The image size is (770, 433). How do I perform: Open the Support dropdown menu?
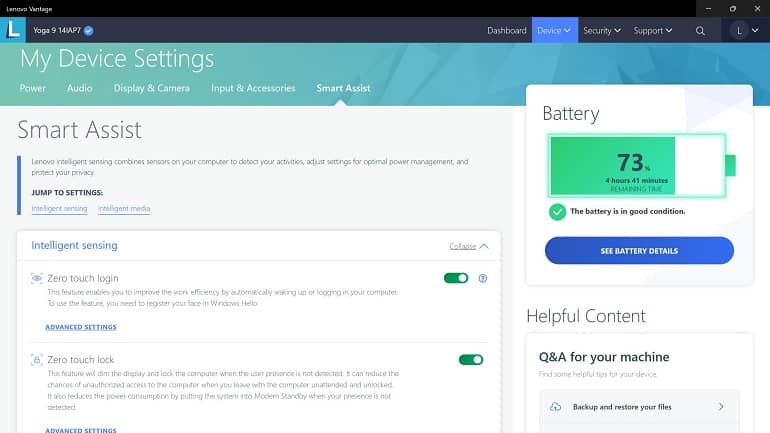click(x=653, y=30)
